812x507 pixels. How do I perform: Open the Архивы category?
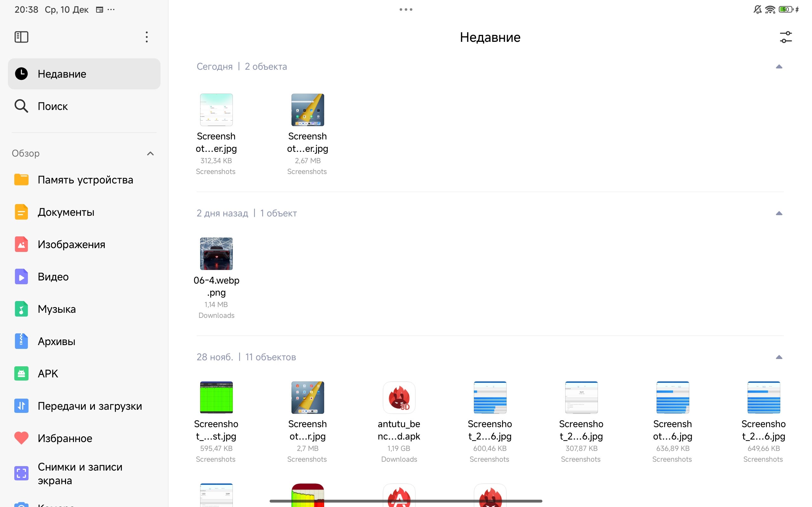pos(56,341)
